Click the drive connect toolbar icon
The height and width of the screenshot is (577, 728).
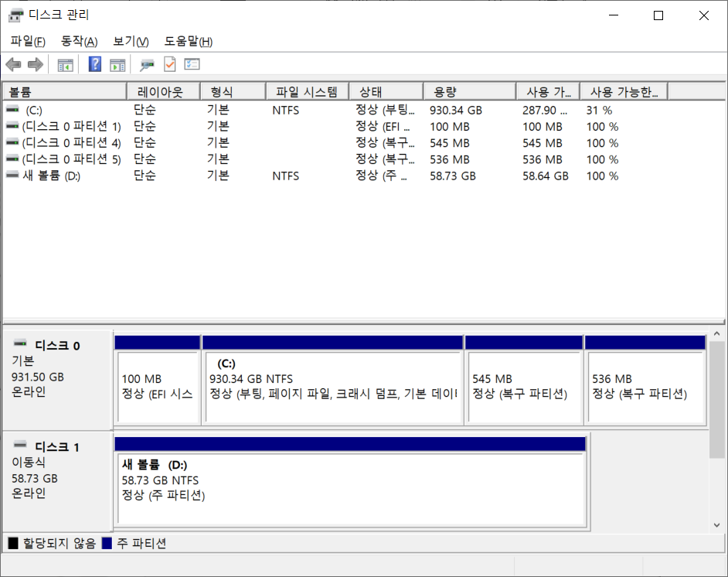pos(147,65)
